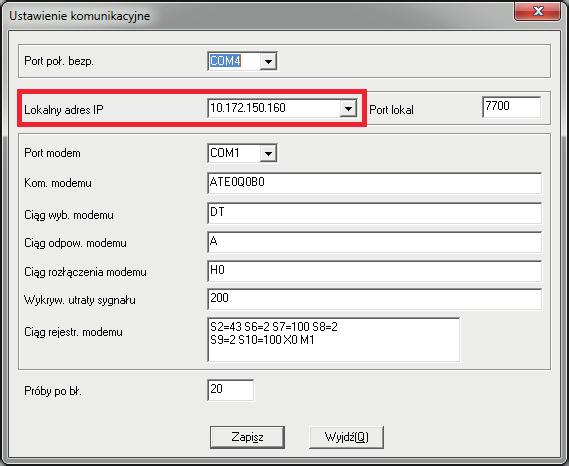Image resolution: width=569 pixels, height=466 pixels.
Task: Close the Ustawienie komunikacyjne window
Action: tap(537, 11)
